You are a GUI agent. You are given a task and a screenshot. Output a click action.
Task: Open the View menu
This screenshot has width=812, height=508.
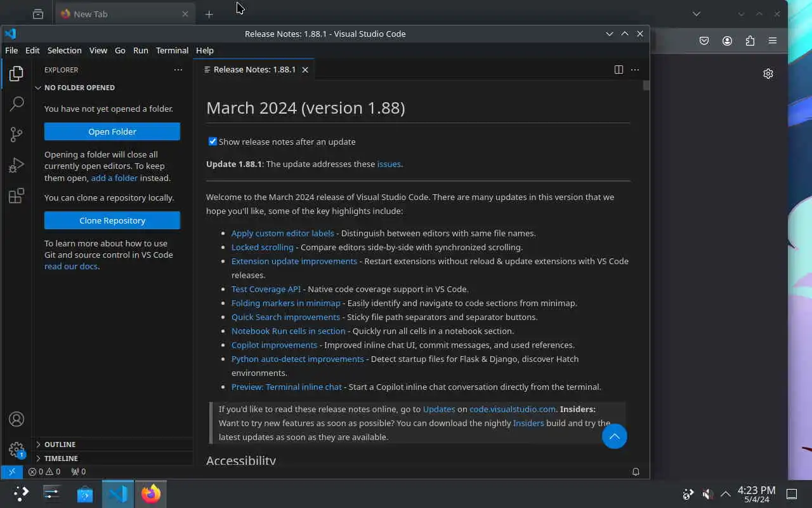98,50
